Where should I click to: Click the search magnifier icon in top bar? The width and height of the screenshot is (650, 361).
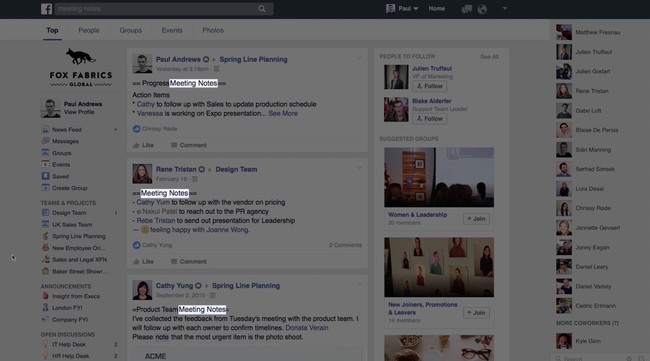pos(262,9)
